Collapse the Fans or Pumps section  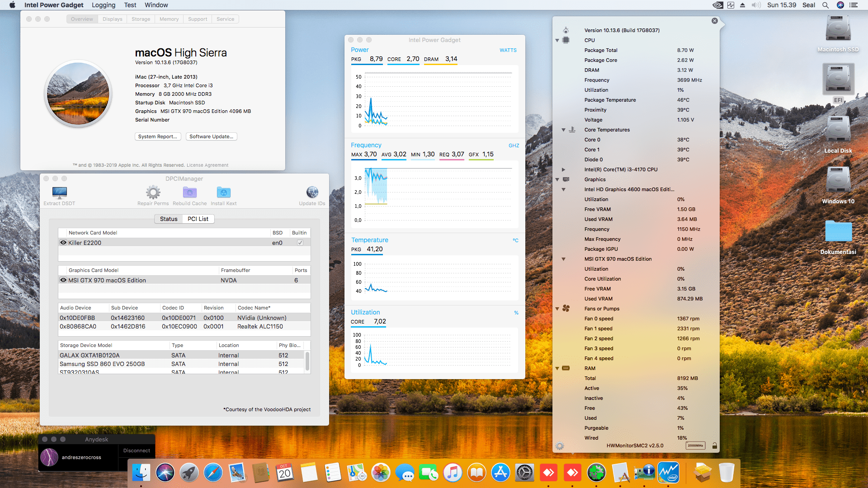pos(557,309)
